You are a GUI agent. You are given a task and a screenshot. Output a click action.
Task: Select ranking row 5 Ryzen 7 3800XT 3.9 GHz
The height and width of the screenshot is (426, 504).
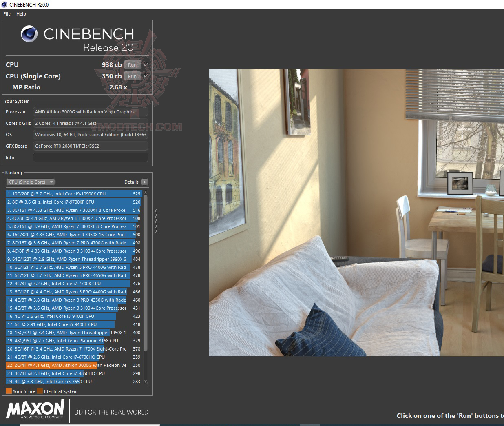click(x=74, y=226)
